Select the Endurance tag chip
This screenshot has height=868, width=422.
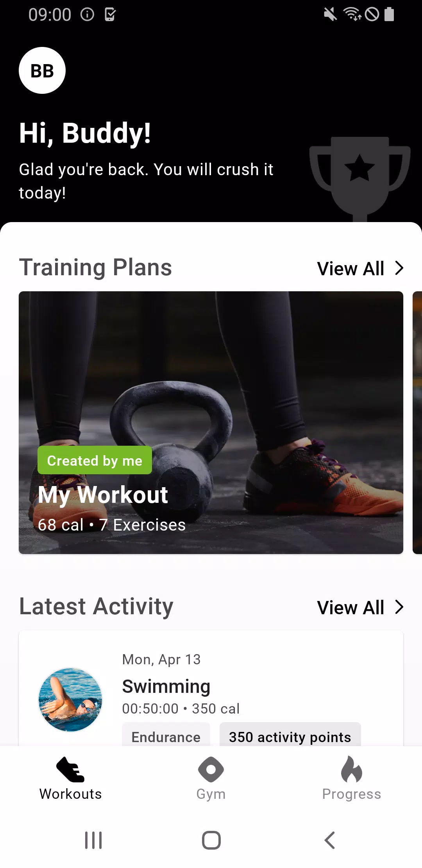(x=166, y=735)
